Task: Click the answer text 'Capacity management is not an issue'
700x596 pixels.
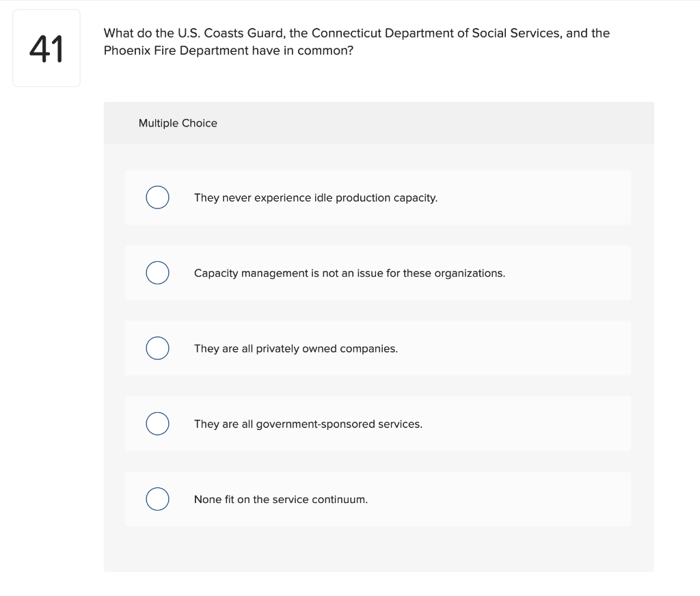Action: tap(349, 273)
